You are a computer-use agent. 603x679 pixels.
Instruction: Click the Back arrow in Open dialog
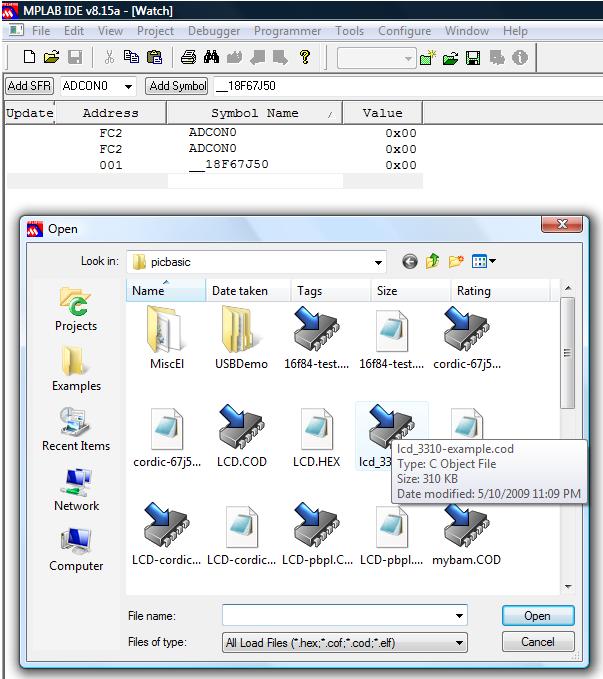click(409, 262)
